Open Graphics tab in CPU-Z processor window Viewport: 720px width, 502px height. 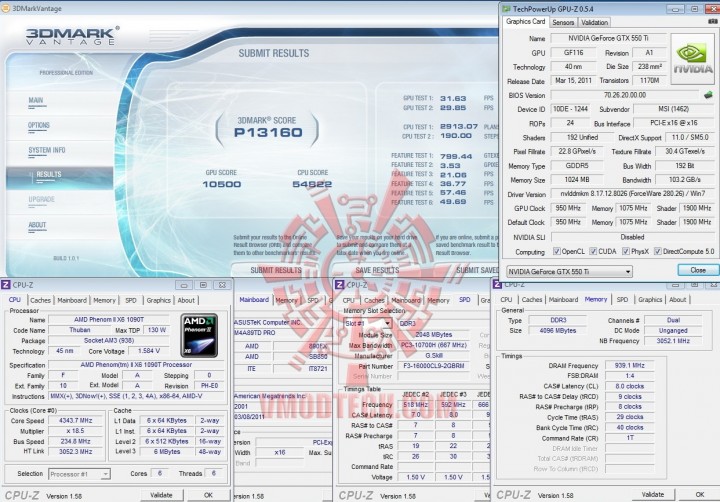point(158,300)
